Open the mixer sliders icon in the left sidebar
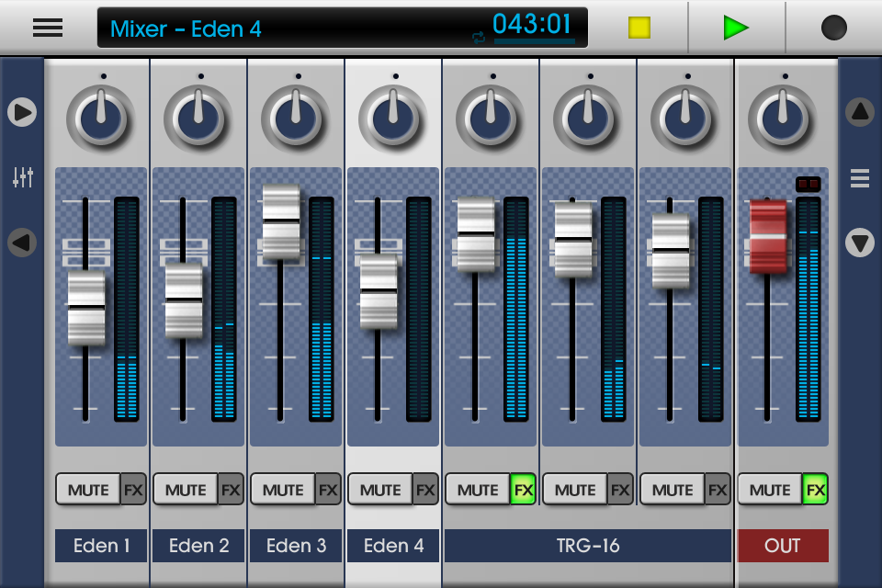 [22, 177]
